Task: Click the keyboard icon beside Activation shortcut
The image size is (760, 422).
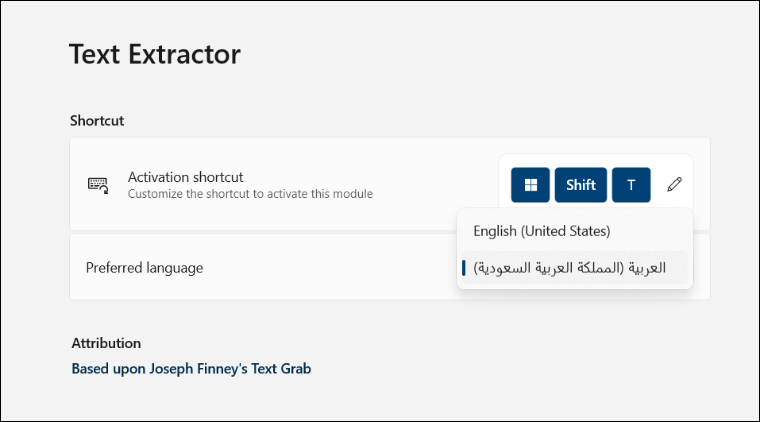Action: (98, 185)
